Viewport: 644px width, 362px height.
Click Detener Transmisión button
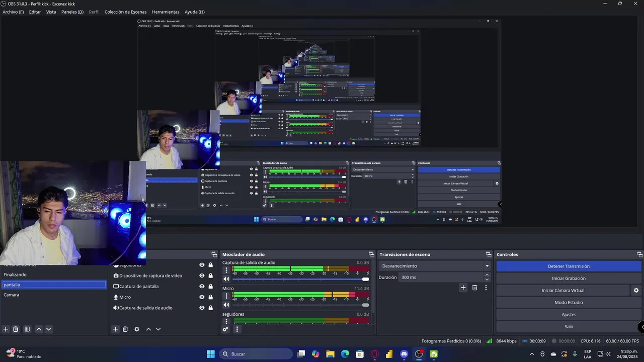tap(569, 266)
